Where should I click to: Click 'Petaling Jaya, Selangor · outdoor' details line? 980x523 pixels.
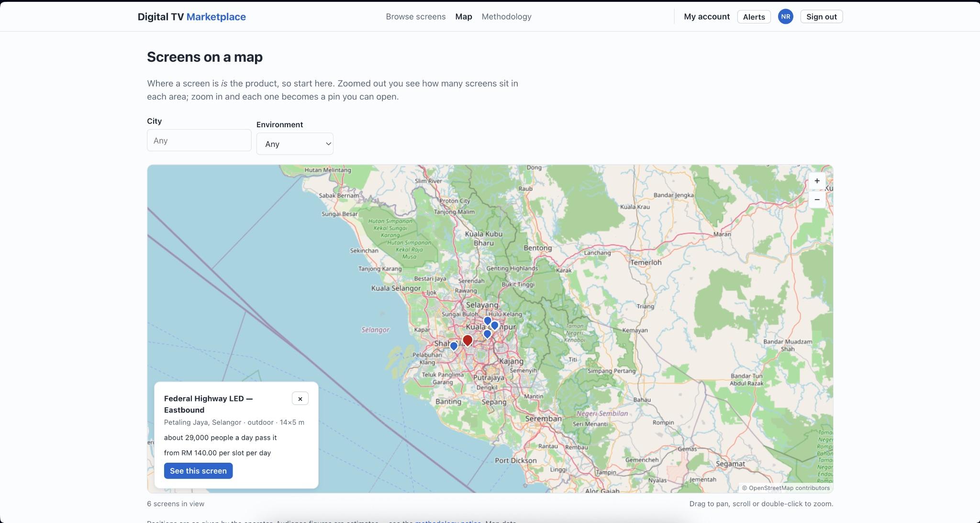[x=234, y=423]
